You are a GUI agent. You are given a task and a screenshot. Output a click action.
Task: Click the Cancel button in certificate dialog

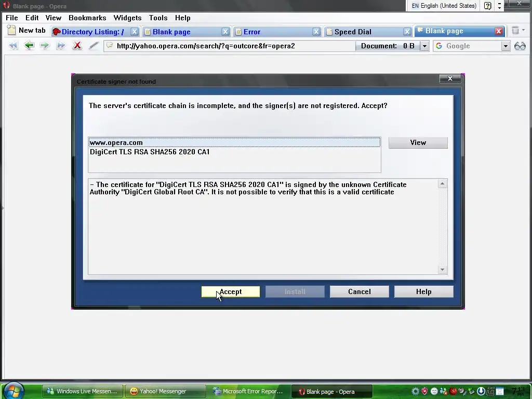tap(360, 291)
